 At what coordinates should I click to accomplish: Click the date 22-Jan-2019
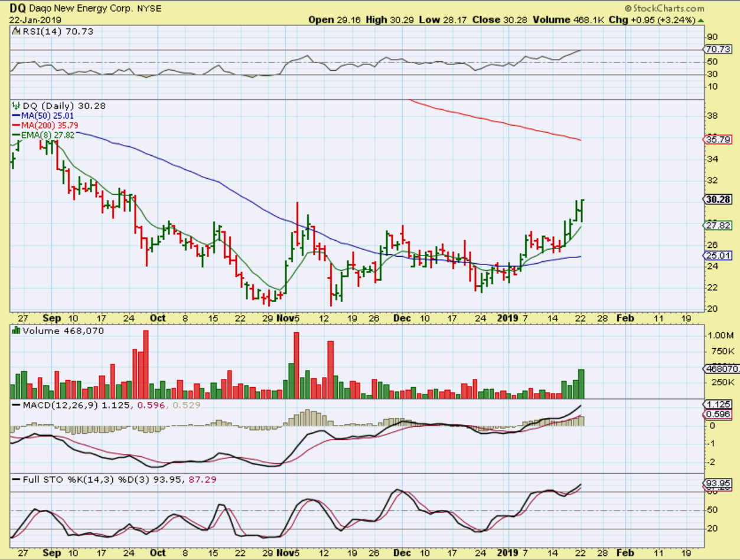pos(34,19)
